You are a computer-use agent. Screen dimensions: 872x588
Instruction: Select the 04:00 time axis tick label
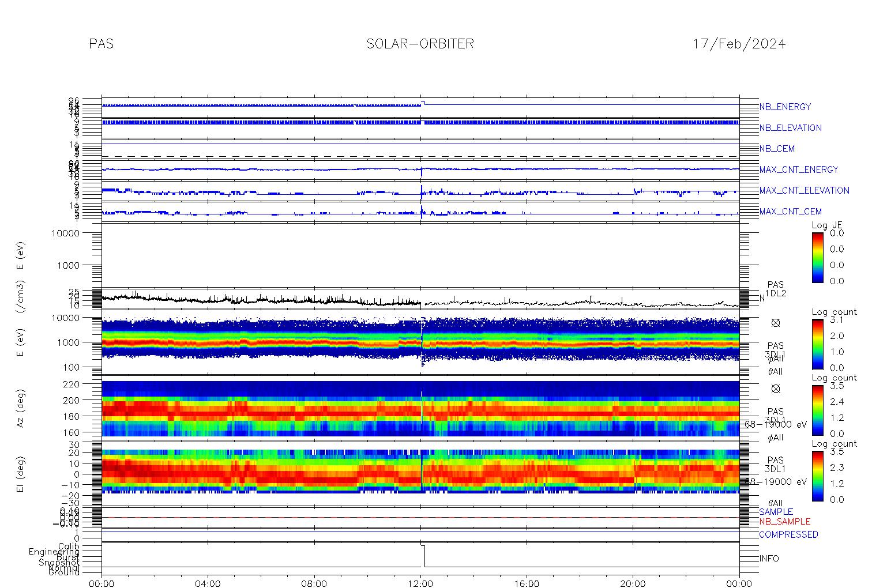tap(208, 583)
